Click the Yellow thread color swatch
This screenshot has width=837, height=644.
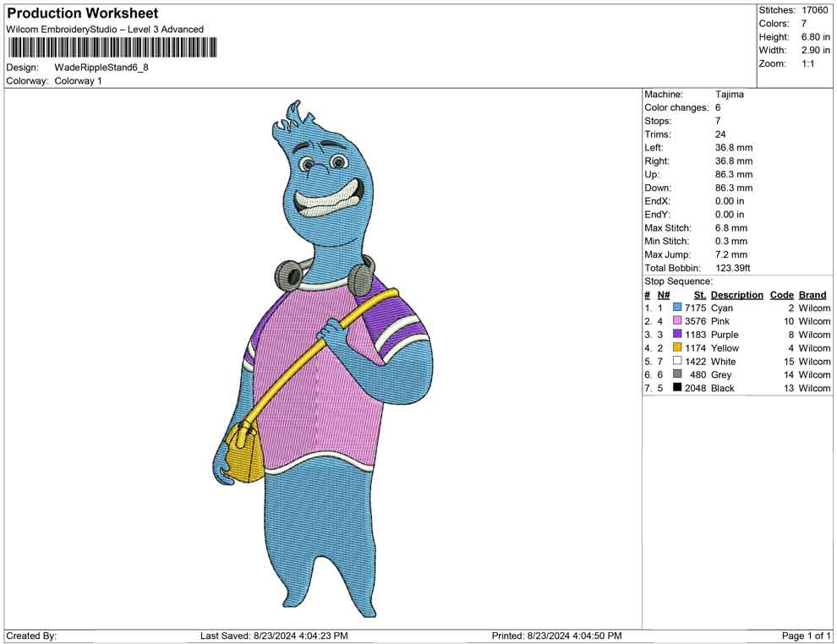pos(677,347)
